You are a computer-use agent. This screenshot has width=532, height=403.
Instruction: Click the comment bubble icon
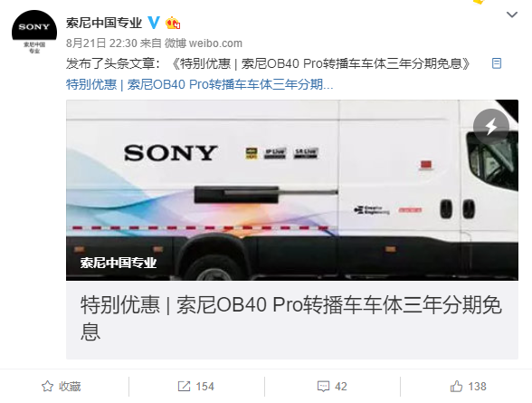tap(323, 387)
